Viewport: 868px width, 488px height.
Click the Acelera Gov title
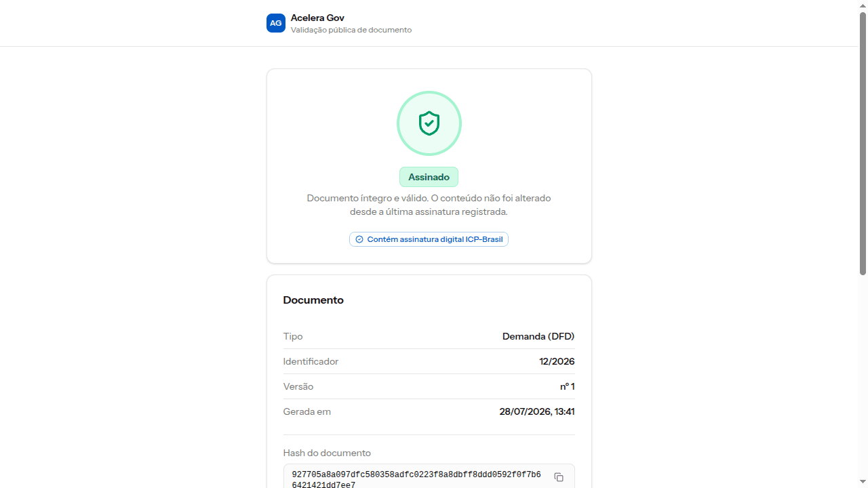click(x=317, y=18)
